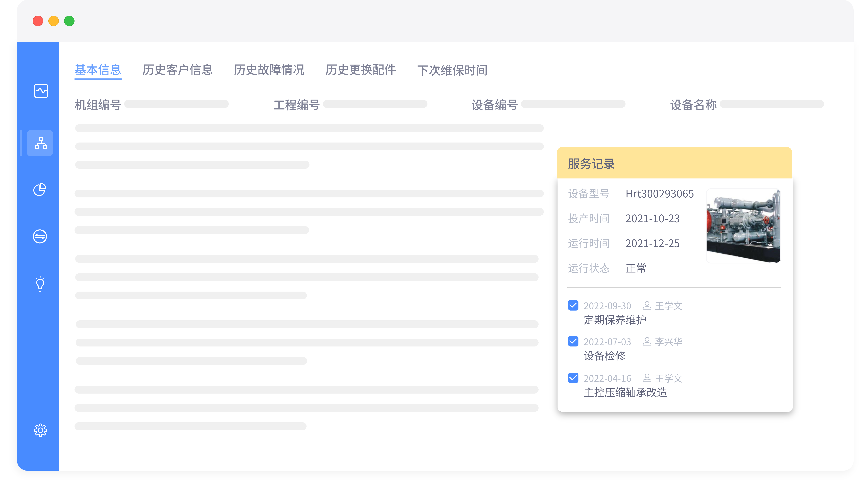Click the 主控压缩轴承改造 record title
This screenshot has height=489, width=868.
point(625,392)
